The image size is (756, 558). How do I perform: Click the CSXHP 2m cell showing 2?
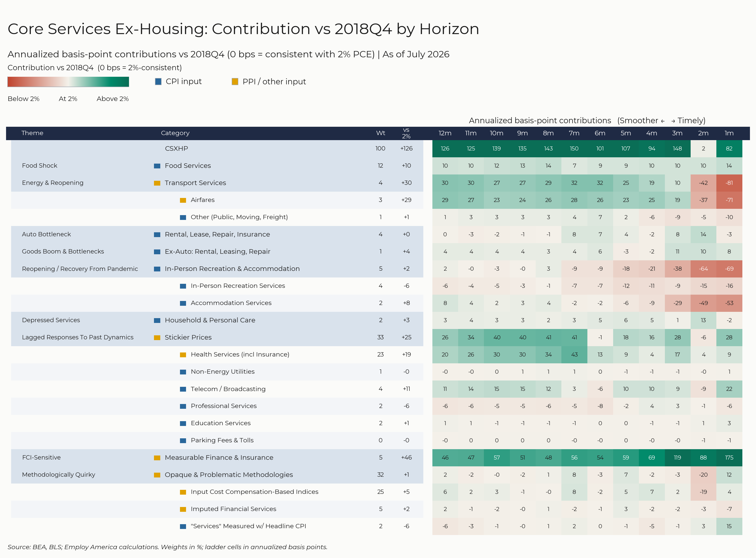pyautogui.click(x=703, y=149)
